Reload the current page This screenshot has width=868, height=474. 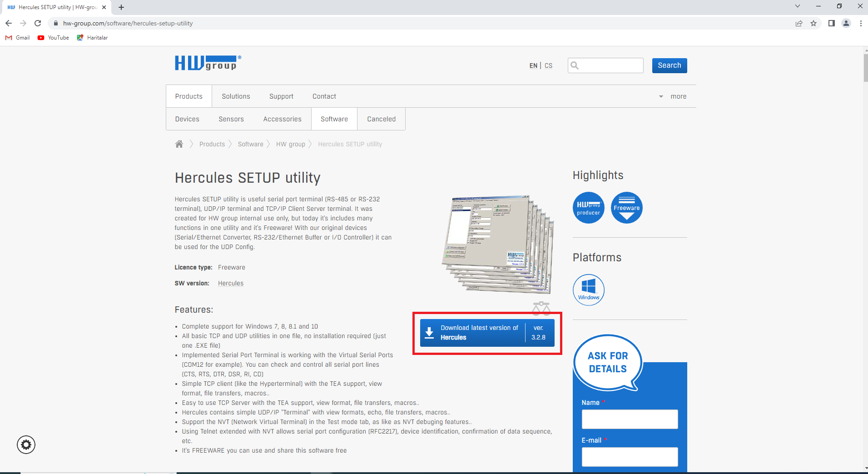38,23
